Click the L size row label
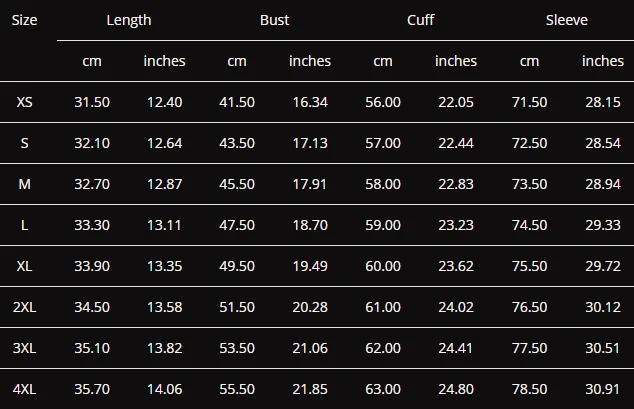 [x=24, y=225]
